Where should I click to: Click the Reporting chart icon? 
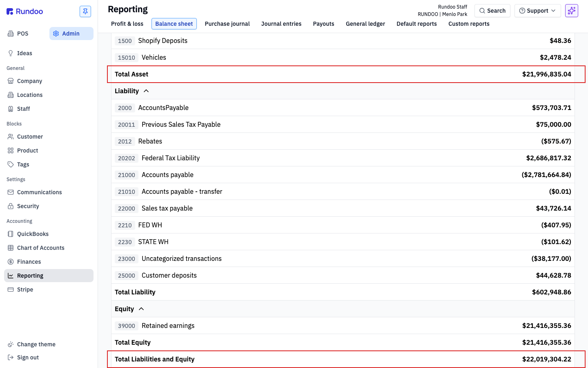11,276
